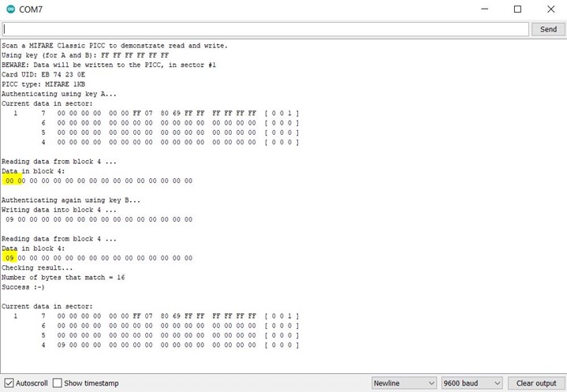The image size is (567, 392).
Task: Click the 'Scan a MIFARE Classic PICC' line
Action: (x=114, y=46)
